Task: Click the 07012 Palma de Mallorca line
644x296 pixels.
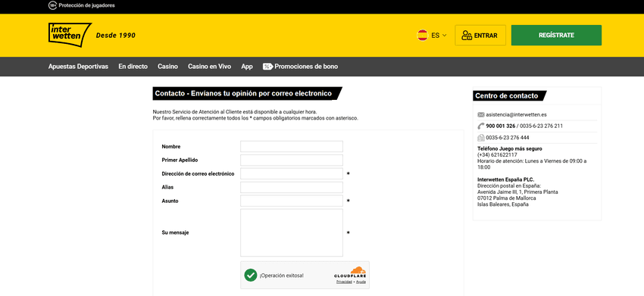Action: tap(506, 198)
